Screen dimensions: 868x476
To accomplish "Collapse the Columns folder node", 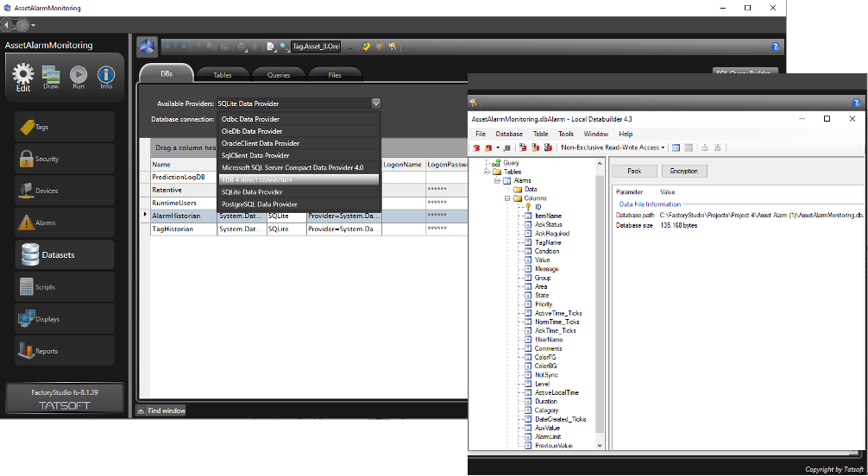I will point(506,198).
